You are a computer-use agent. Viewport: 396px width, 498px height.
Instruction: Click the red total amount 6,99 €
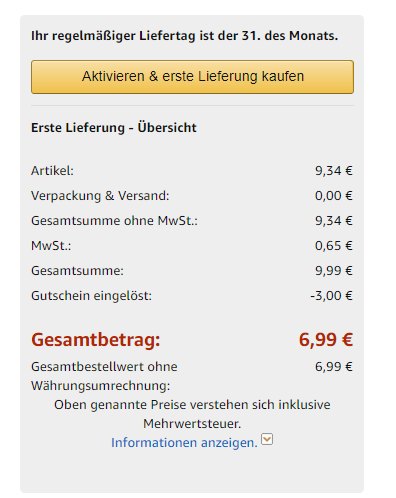point(326,340)
